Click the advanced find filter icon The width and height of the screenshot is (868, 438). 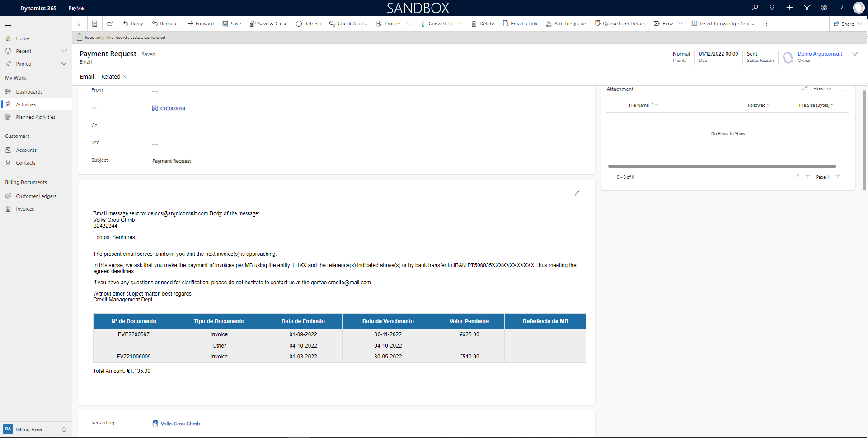(807, 8)
